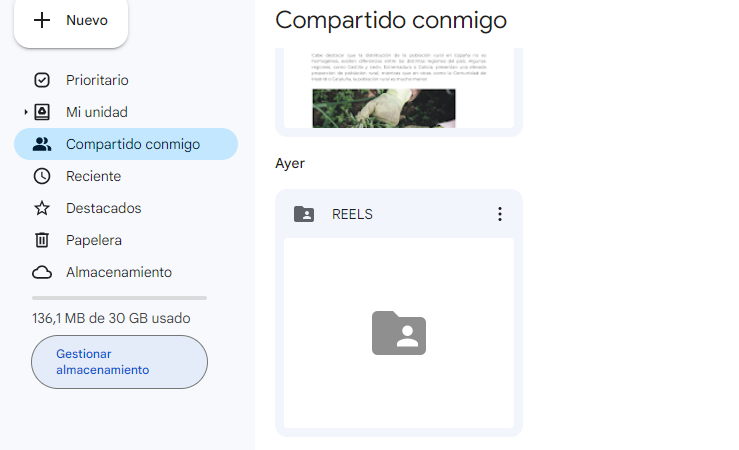Screen dimensions: 739x450
Task: Click the shared folder icon next to REELS
Action: pos(304,214)
